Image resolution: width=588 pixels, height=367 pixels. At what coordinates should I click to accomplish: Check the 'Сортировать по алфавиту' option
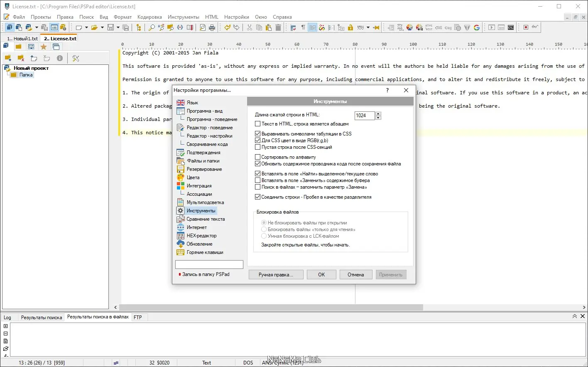[258, 157]
